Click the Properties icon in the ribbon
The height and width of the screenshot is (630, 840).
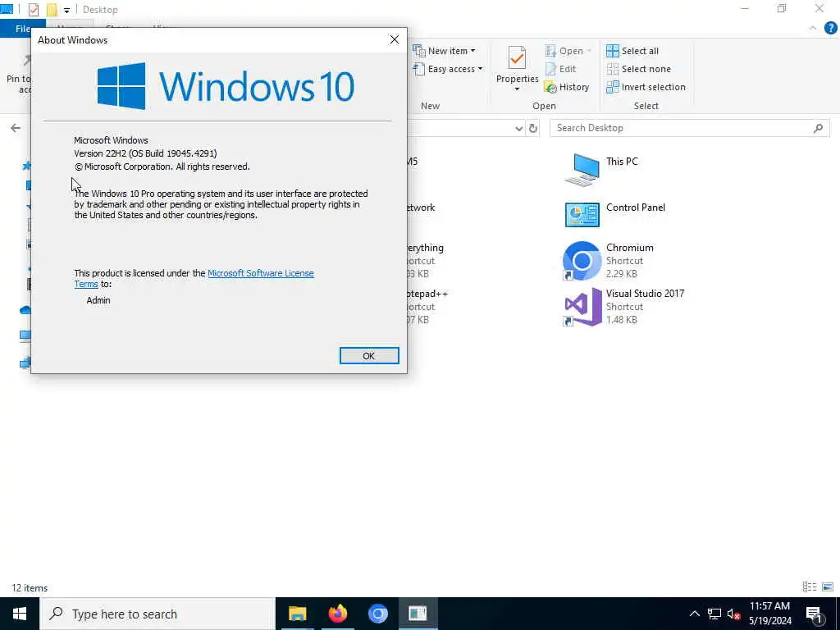click(517, 58)
